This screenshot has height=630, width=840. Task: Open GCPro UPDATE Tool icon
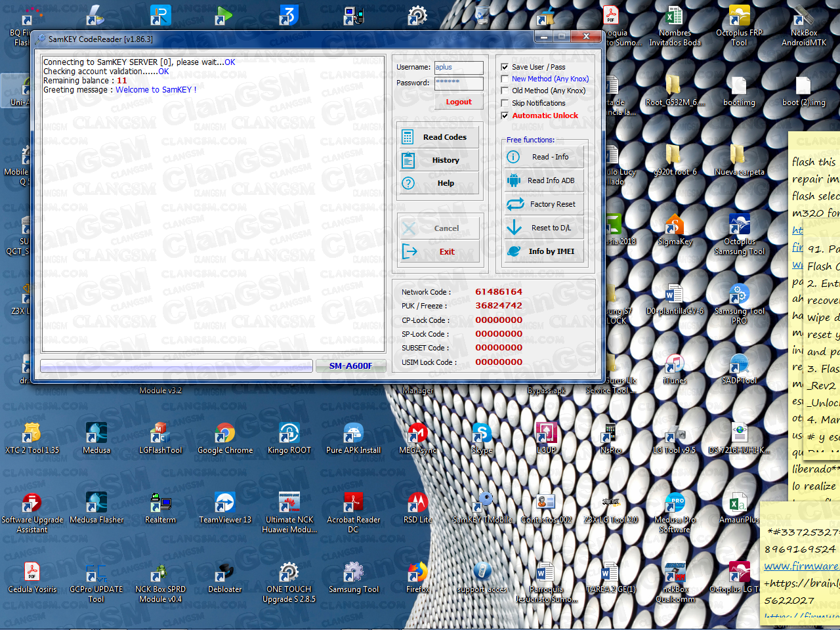pos(96,582)
